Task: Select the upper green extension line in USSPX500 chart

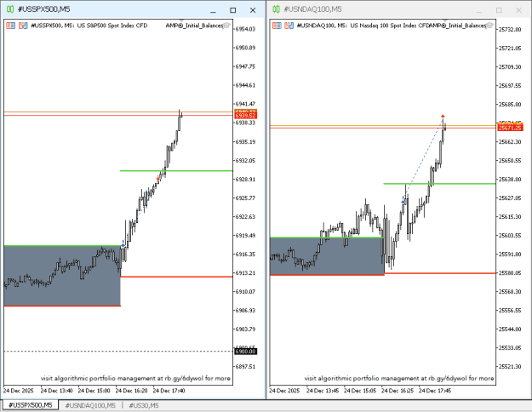Action: tap(176, 171)
